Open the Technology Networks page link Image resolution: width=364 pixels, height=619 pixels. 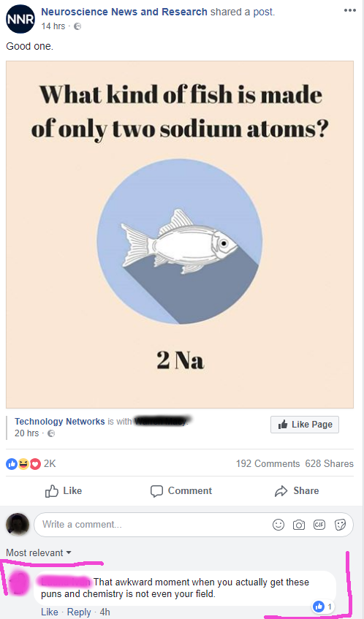point(60,421)
